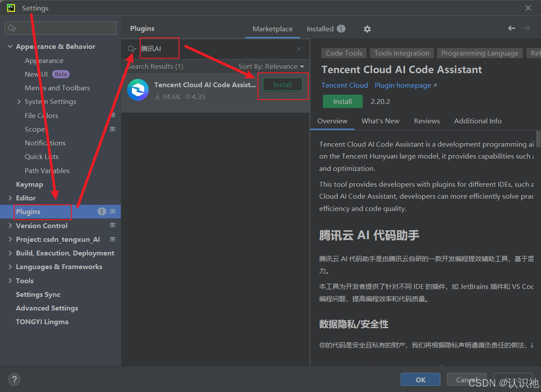Viewport: 541px width, 392px height.
Task: Click the Beta badge next to New UI
Action: tap(61, 74)
